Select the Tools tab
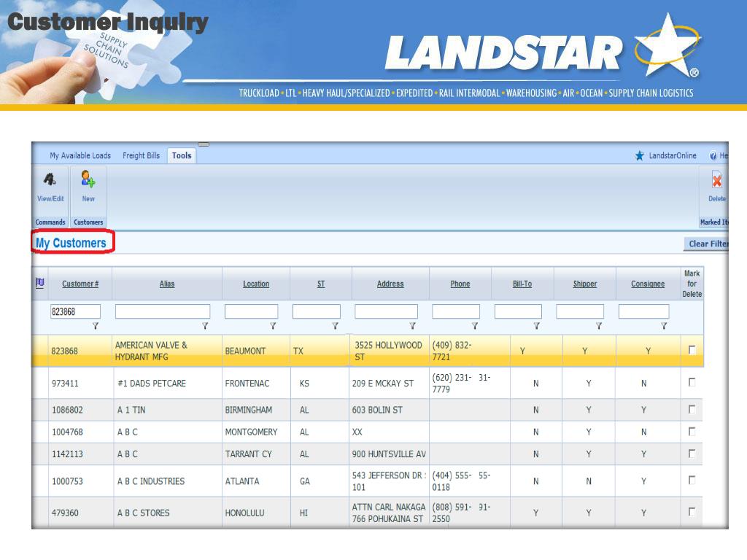747x560 pixels. coord(182,156)
